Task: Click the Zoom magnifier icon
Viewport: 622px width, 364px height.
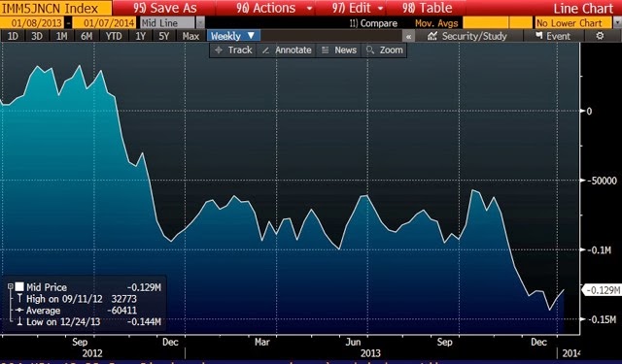Action: point(370,50)
